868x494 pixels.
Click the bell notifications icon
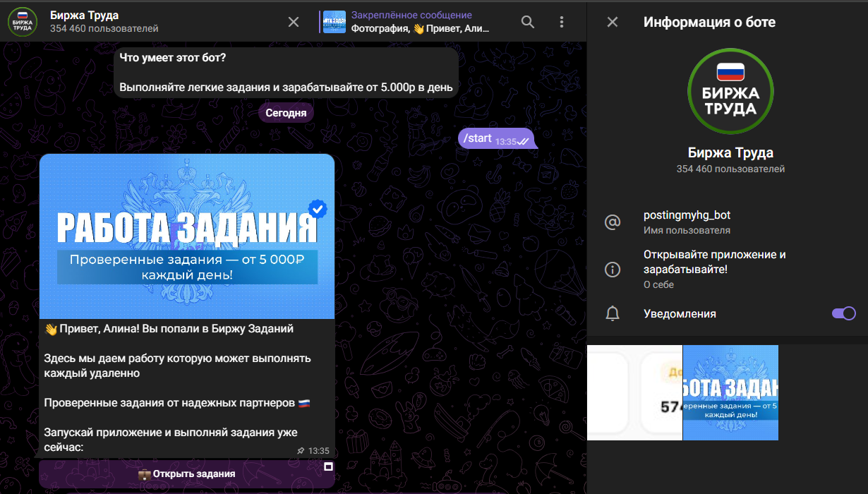[x=613, y=314]
